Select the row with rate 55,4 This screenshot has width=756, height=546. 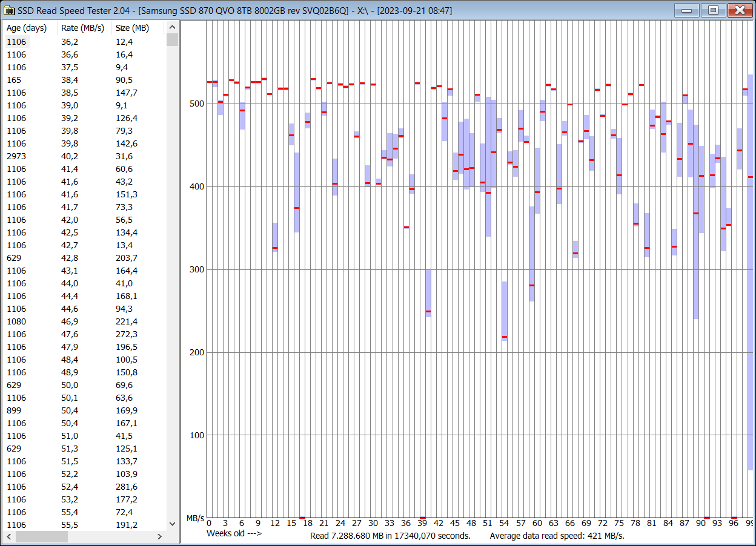click(x=85, y=512)
